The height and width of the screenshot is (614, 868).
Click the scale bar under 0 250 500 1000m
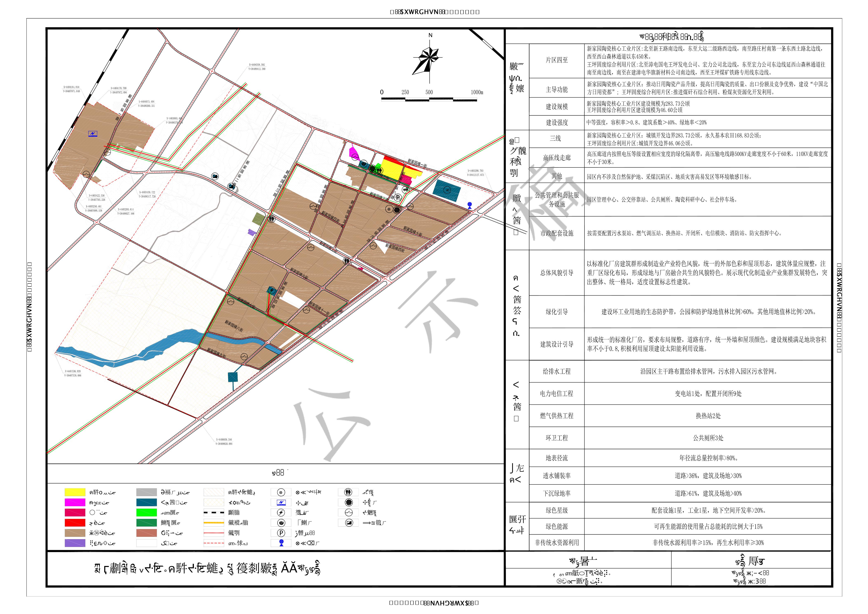coord(429,99)
